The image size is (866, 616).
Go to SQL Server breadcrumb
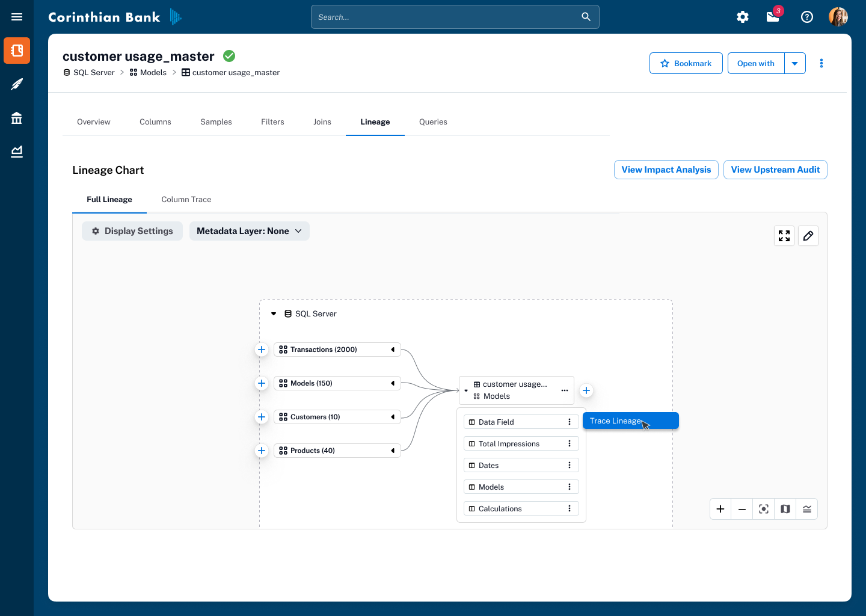(89, 72)
